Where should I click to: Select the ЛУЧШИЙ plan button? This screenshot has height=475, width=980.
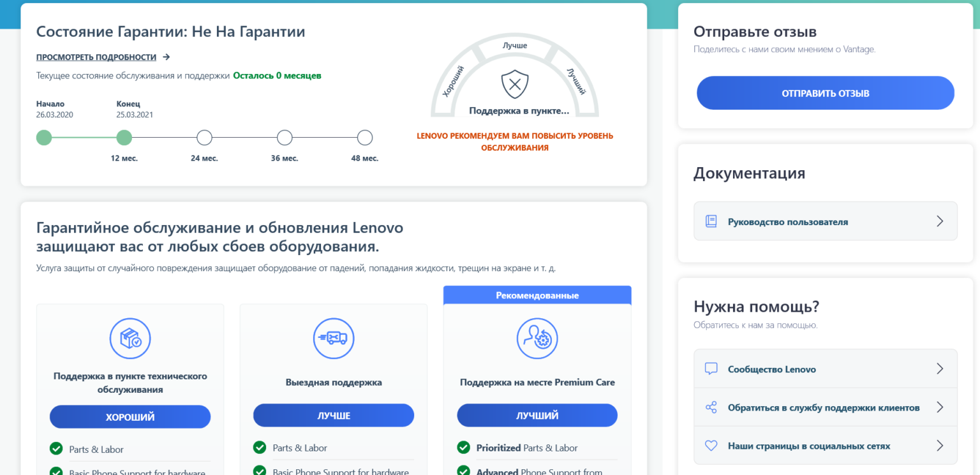537,416
